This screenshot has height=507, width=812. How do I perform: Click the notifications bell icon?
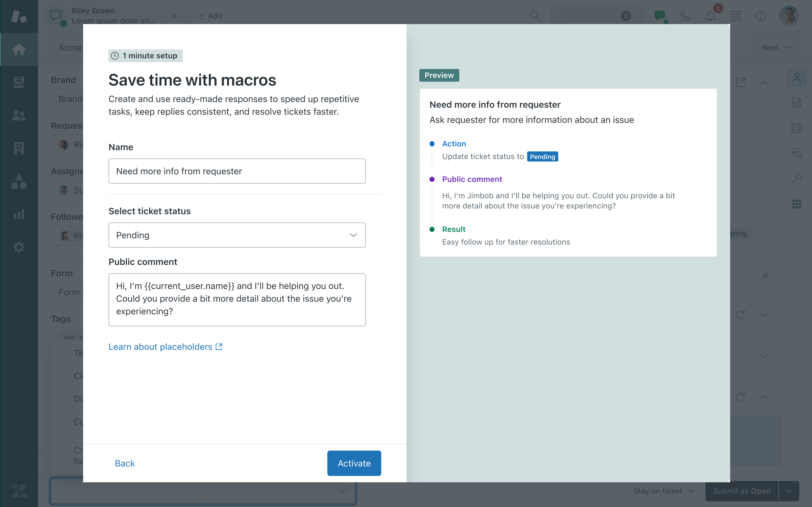click(710, 16)
